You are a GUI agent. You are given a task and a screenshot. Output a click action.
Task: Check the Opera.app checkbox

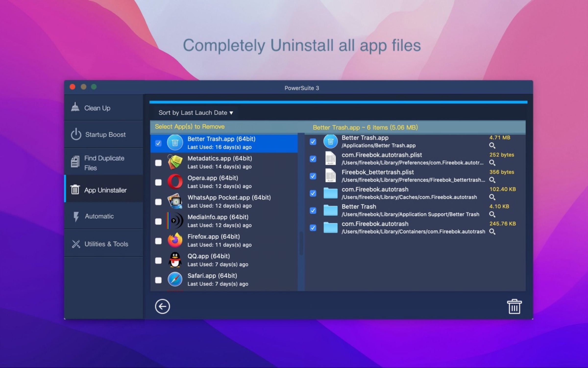[x=158, y=182]
